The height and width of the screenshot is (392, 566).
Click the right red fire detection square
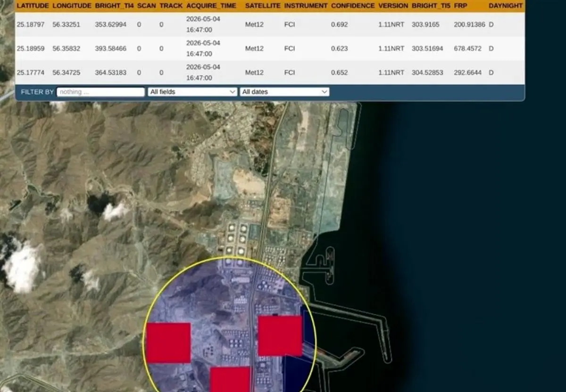[280, 335]
